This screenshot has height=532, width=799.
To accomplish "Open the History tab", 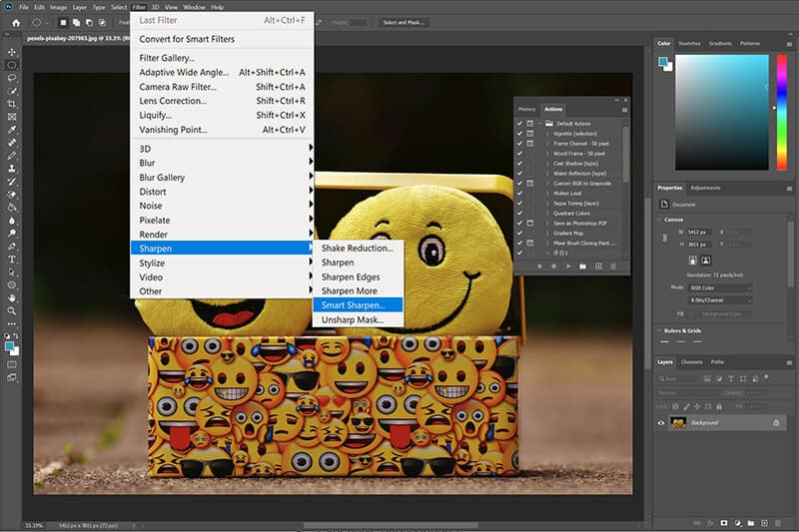I will coord(526,109).
